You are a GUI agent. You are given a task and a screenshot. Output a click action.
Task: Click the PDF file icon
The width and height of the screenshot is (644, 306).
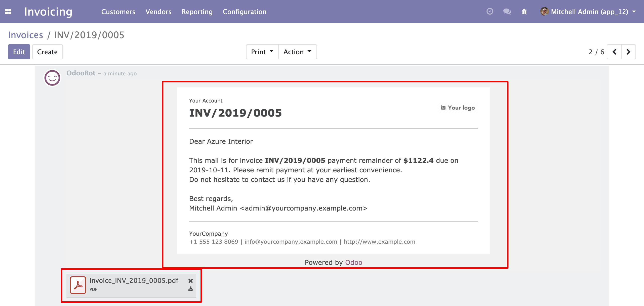(78, 285)
